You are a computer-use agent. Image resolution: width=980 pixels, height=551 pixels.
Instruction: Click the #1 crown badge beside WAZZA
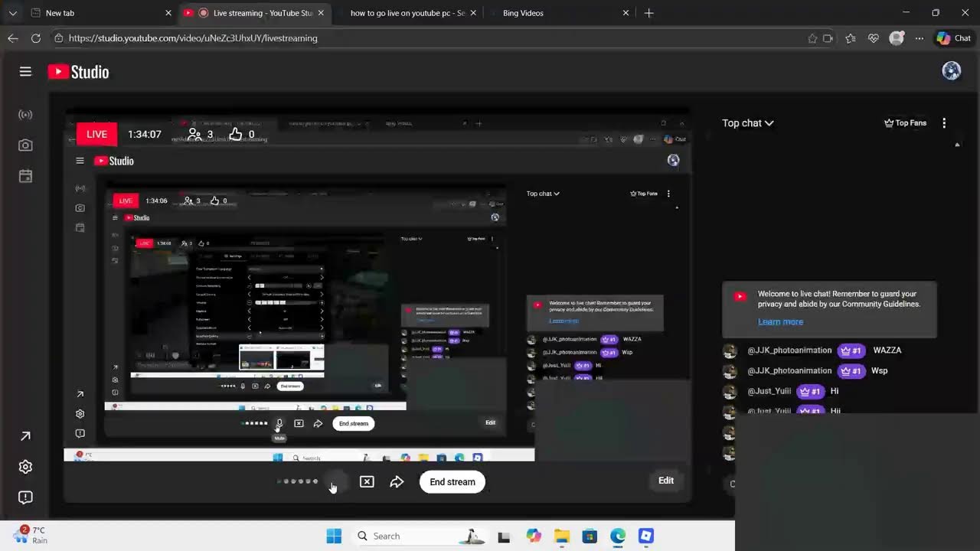coord(851,350)
